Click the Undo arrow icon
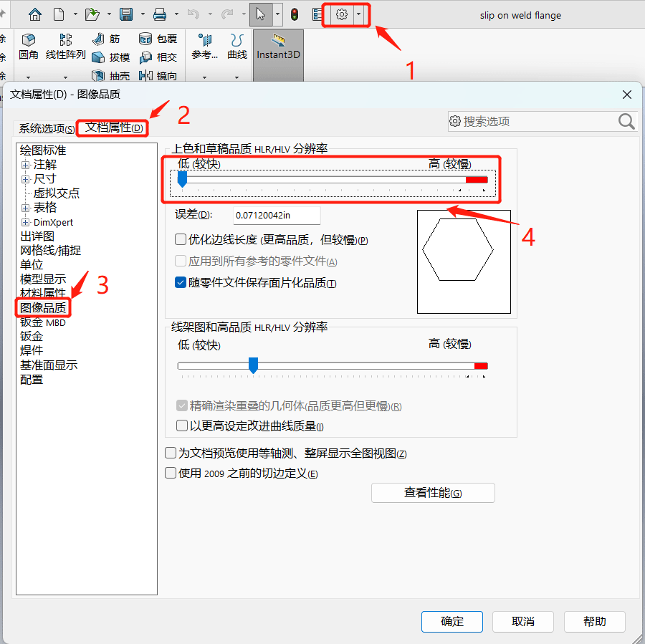 coord(193,15)
